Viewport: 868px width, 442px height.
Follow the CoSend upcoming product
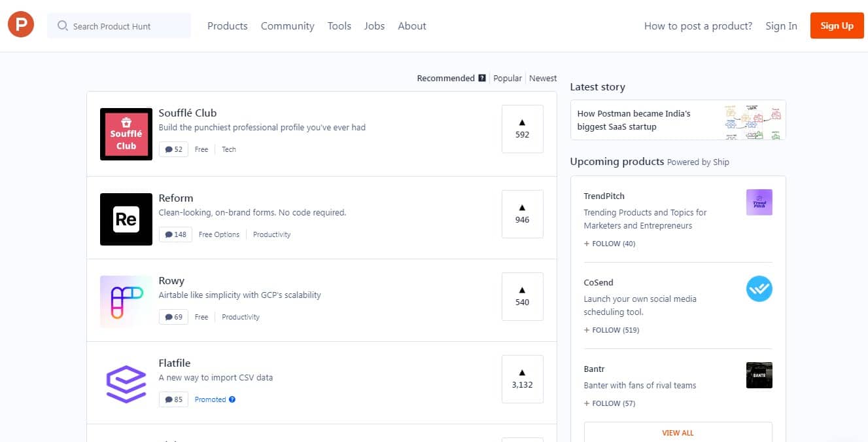pos(612,330)
